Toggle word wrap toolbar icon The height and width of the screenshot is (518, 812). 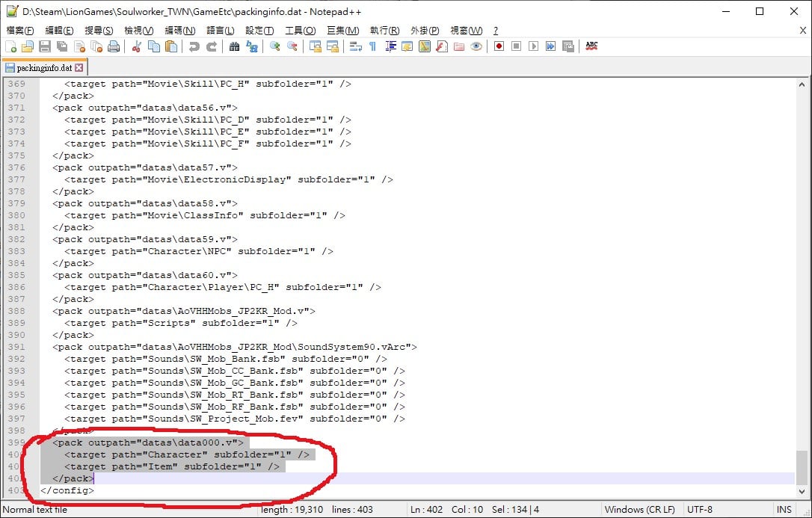tap(356, 46)
